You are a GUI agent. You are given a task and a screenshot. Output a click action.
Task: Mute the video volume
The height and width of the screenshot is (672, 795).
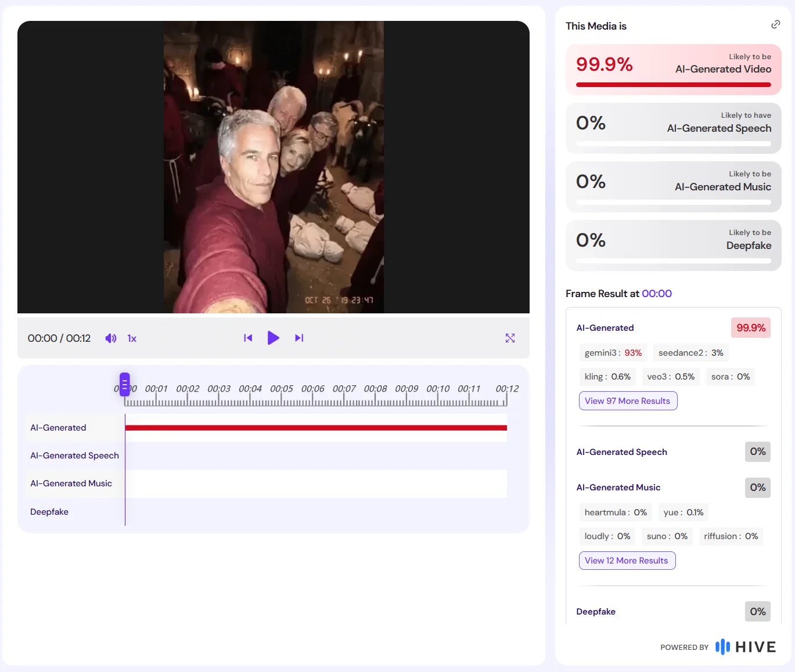tap(110, 338)
